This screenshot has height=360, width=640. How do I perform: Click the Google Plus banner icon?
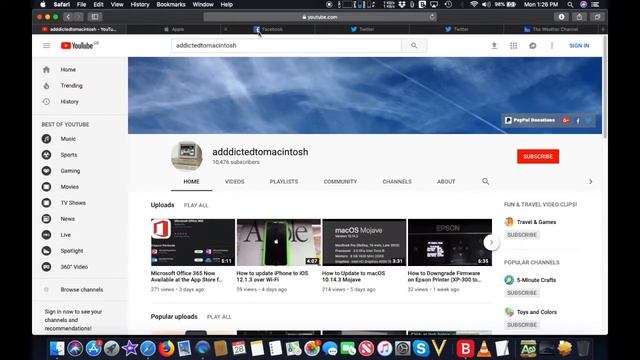pyautogui.click(x=566, y=120)
